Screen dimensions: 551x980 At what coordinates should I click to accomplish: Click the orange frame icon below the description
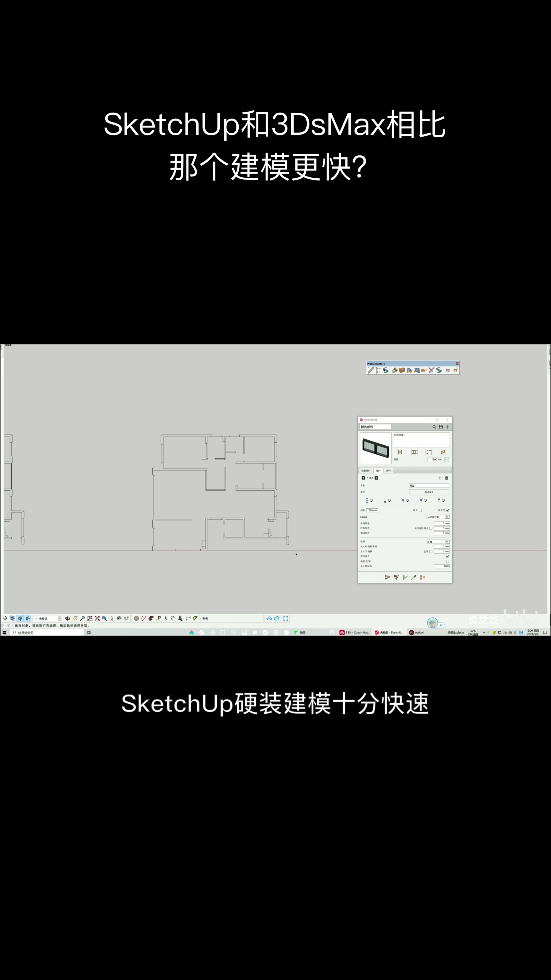click(x=443, y=452)
